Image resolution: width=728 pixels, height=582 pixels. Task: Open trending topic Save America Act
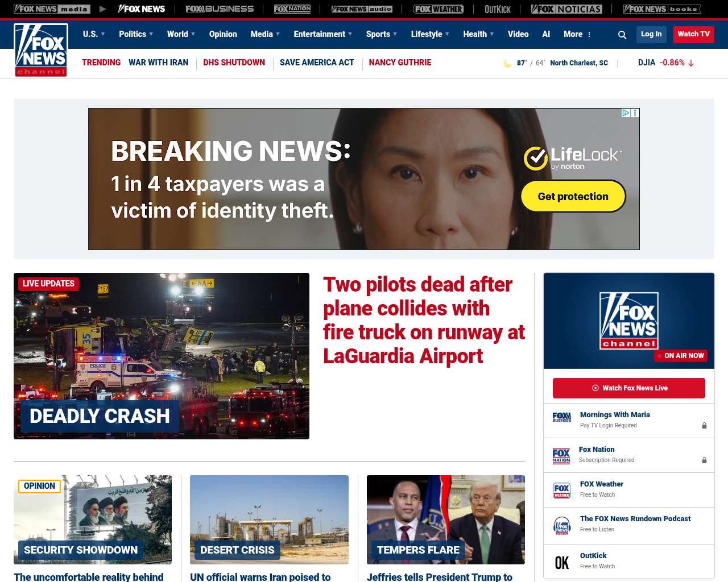317,63
